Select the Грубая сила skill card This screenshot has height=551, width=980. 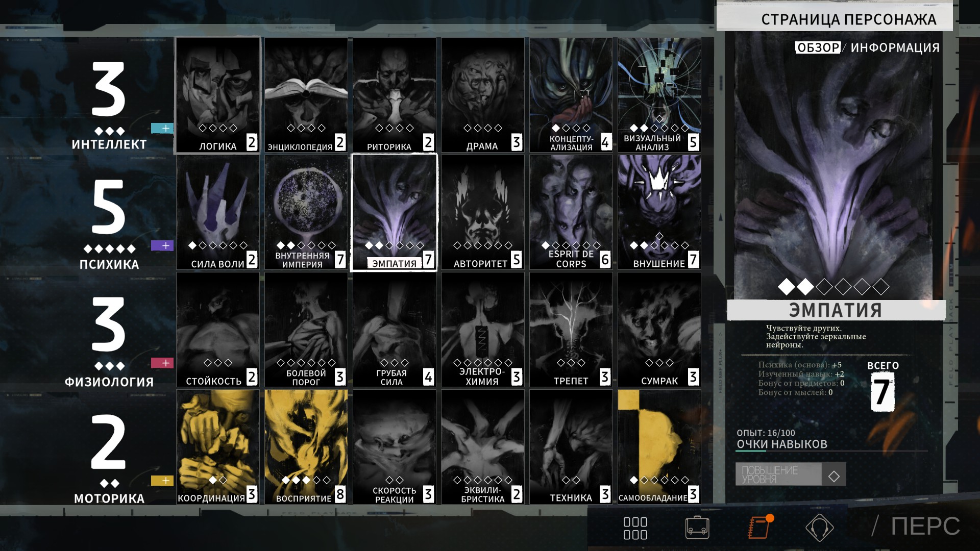(395, 330)
